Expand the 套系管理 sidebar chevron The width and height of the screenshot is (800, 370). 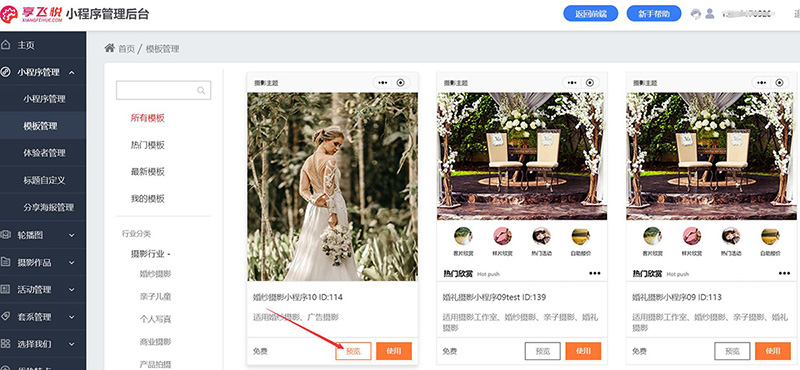(71, 317)
